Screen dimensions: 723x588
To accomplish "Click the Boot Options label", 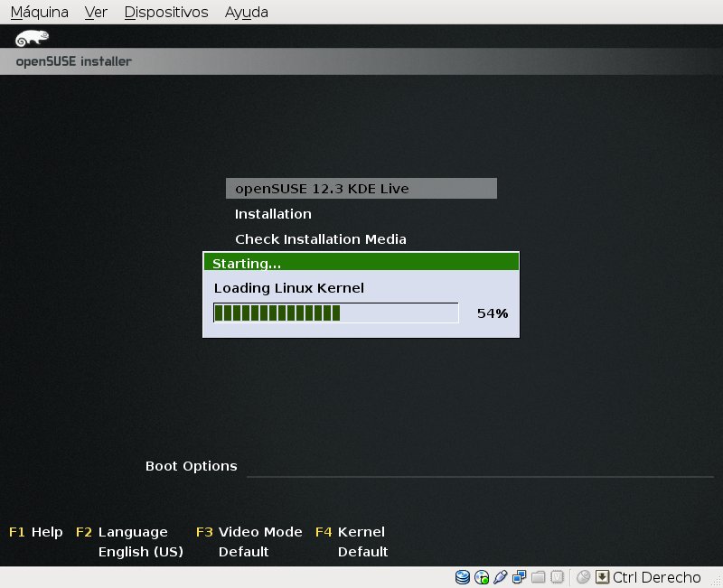I will click(x=192, y=466).
